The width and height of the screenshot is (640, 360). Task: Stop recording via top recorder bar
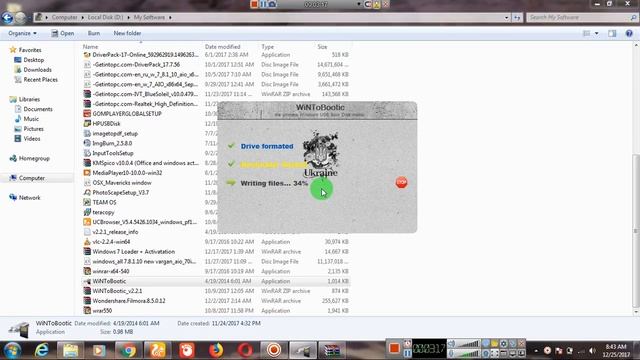pyautogui.click(x=254, y=4)
